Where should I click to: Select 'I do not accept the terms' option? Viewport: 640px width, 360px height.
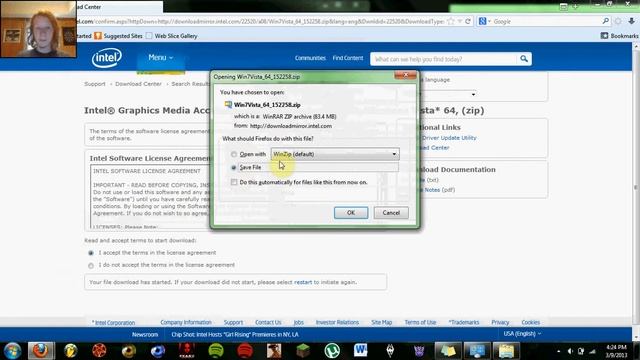click(91, 265)
